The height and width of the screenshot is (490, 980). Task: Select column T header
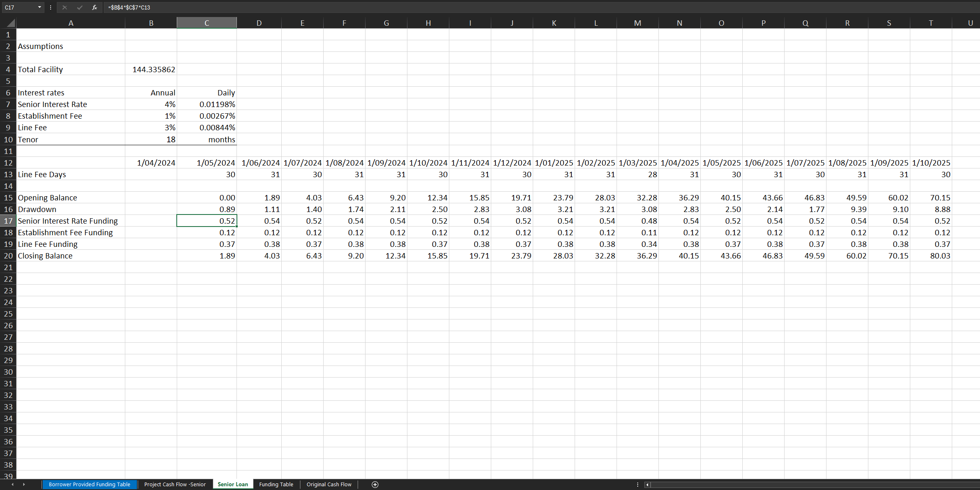931,23
